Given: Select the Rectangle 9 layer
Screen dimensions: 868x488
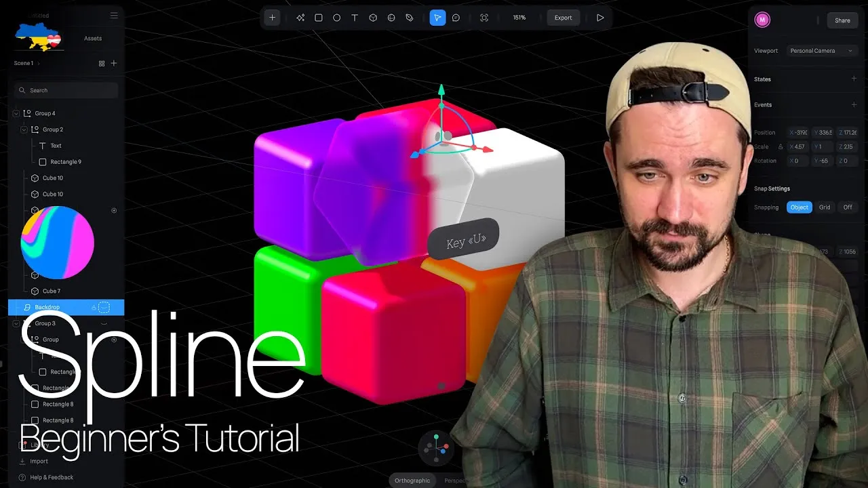Looking at the screenshot, I should [66, 162].
